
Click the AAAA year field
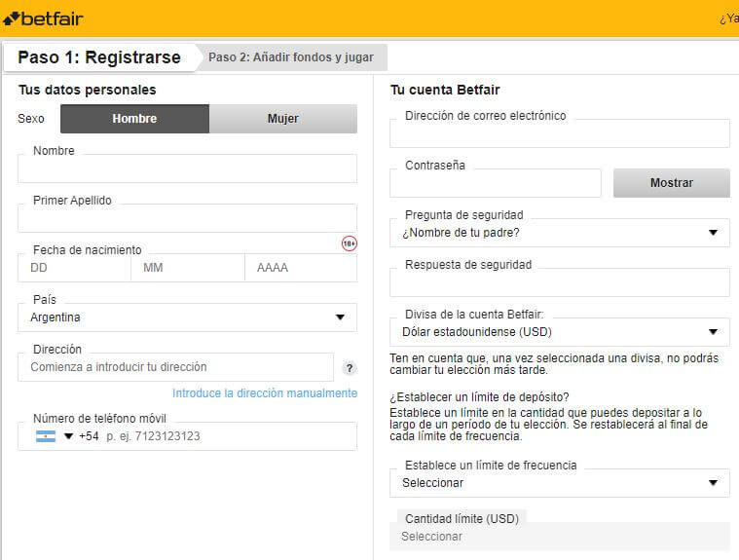point(301,268)
